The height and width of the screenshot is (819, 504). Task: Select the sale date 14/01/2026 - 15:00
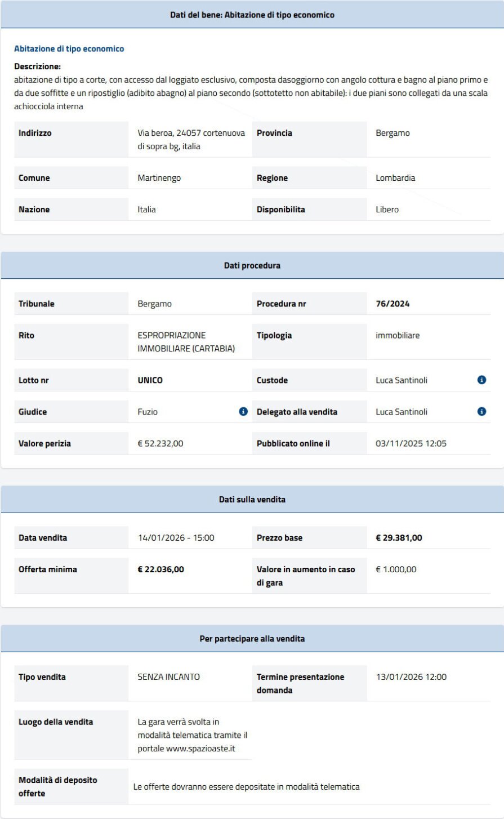[176, 538]
